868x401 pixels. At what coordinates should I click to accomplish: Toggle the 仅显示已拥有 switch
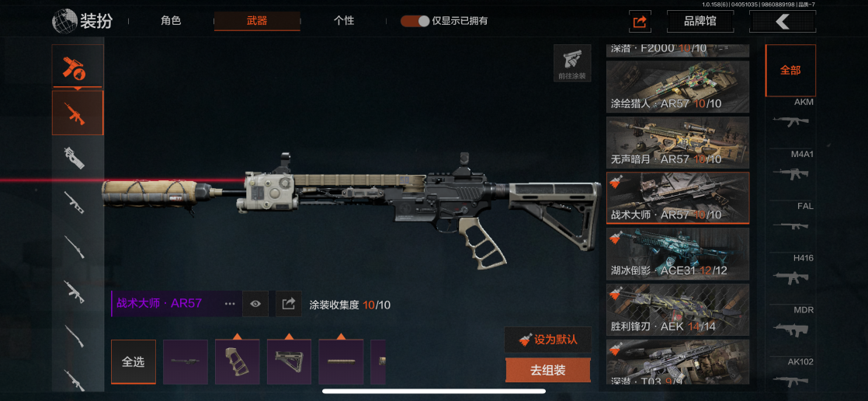tap(415, 21)
